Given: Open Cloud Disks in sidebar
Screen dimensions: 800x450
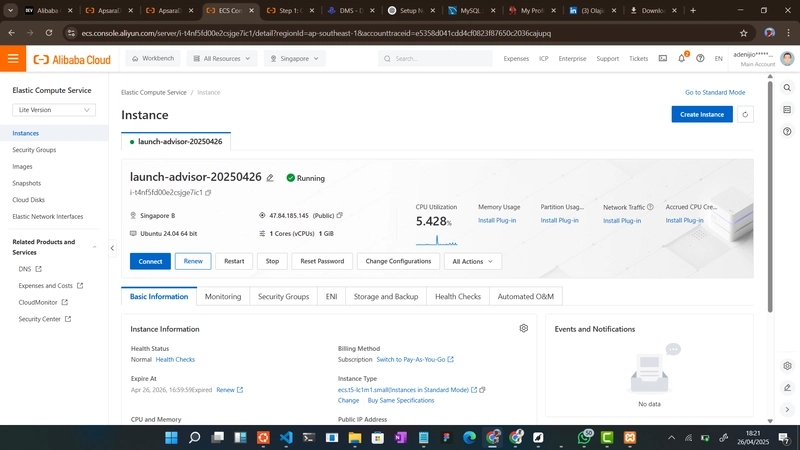Looking at the screenshot, I should pos(29,200).
